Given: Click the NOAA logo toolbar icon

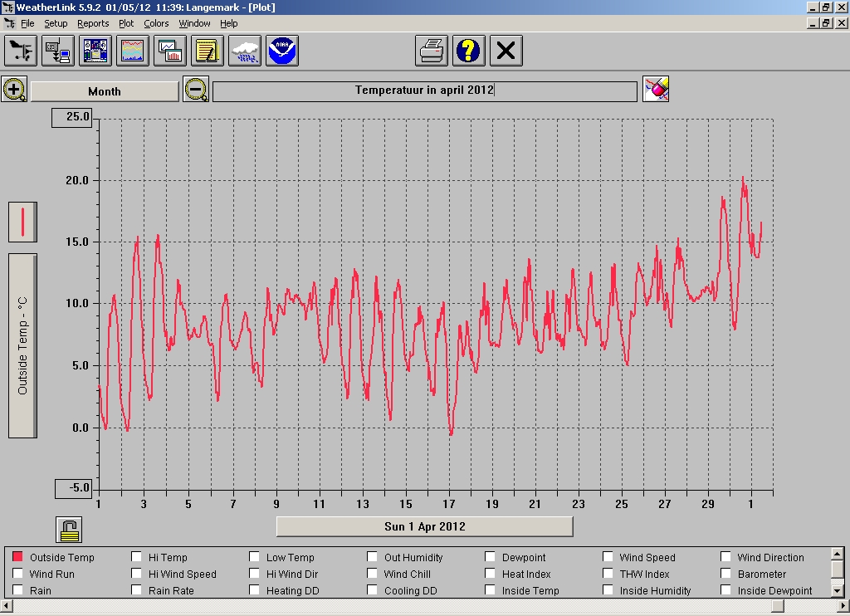Looking at the screenshot, I should tap(282, 51).
